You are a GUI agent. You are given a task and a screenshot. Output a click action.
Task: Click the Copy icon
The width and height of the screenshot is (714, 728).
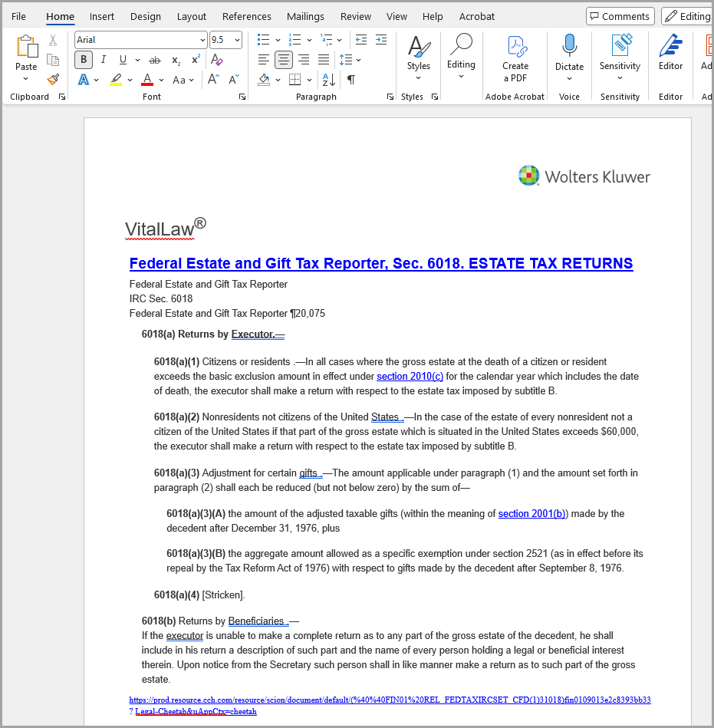coord(53,60)
